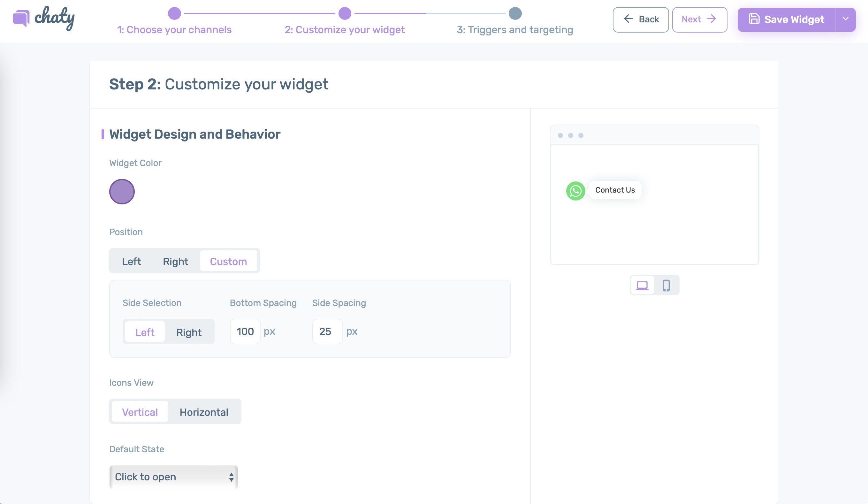Viewport: 868px width, 504px height.
Task: Open step 3 Triggers and targeting
Action: click(515, 30)
